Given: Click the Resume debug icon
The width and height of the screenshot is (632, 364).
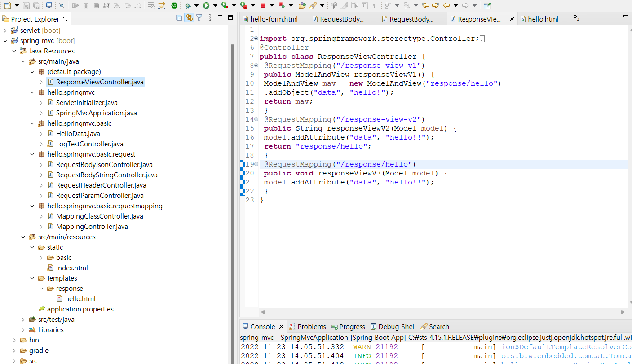Looking at the screenshot, I should pyautogui.click(x=75, y=5).
